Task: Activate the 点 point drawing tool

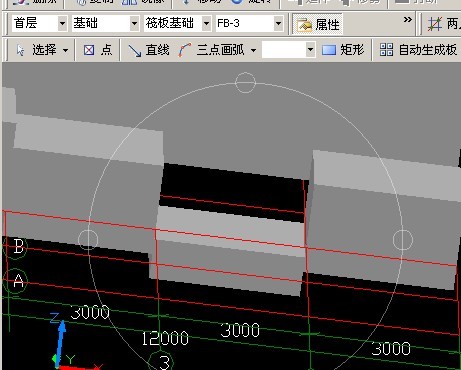Action: point(98,50)
